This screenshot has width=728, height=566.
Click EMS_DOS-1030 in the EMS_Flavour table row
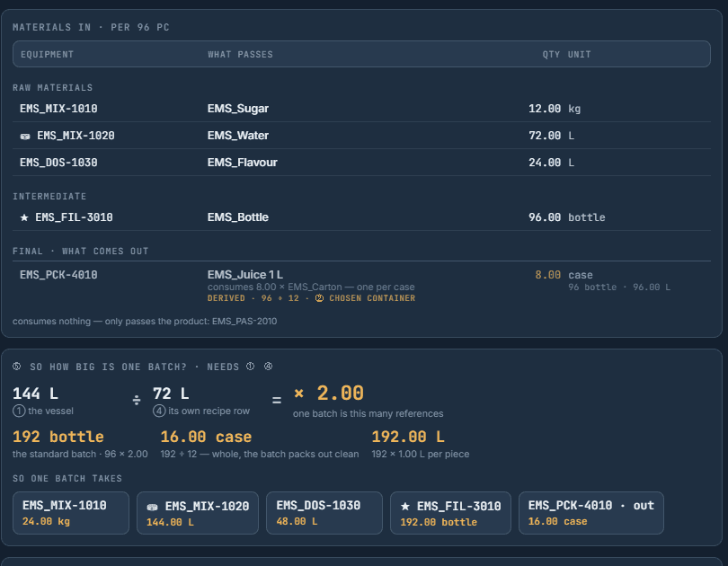[58, 163]
